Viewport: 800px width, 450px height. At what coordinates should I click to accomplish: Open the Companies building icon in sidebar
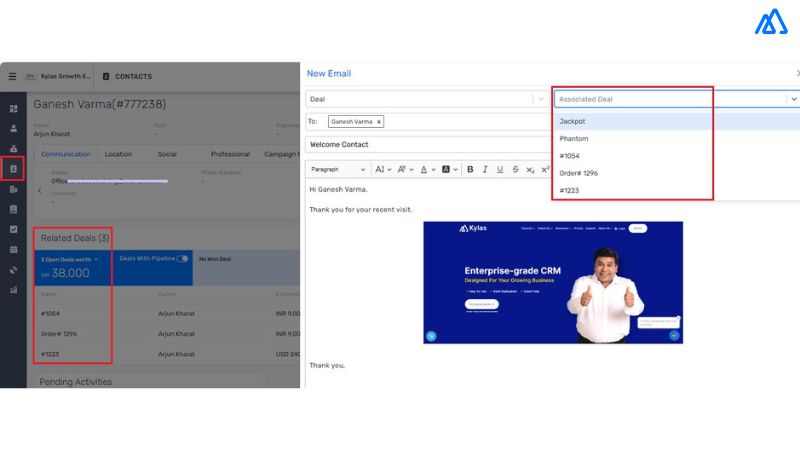(x=14, y=189)
